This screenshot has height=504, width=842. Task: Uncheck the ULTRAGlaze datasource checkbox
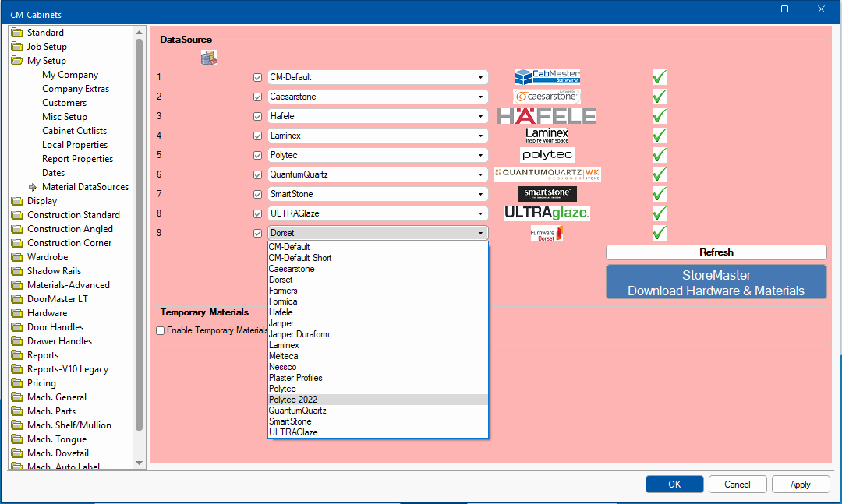pos(258,213)
